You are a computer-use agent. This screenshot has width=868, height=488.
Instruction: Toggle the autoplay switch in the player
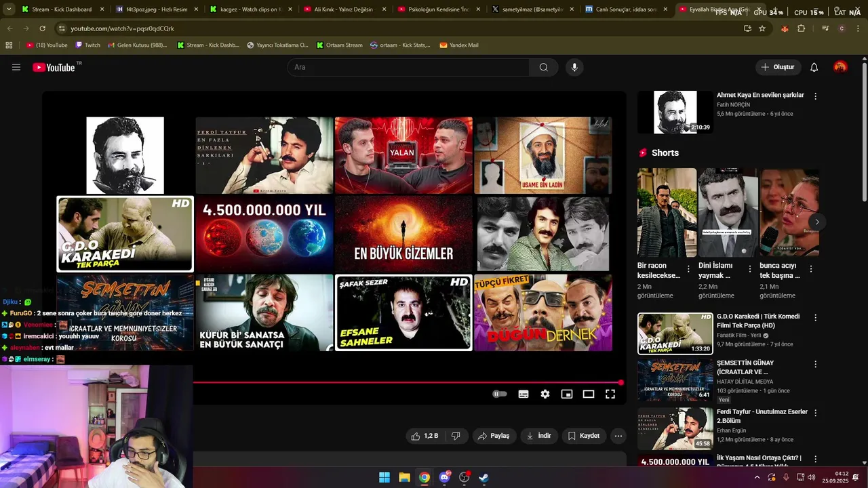tap(500, 394)
